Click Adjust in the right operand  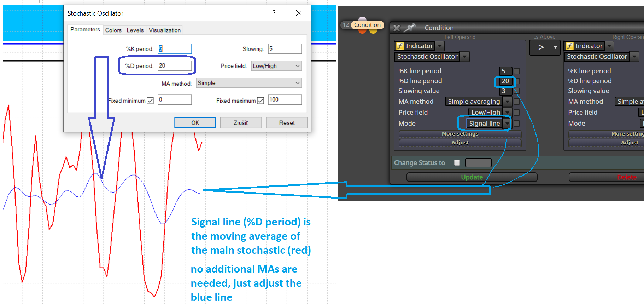click(606, 143)
